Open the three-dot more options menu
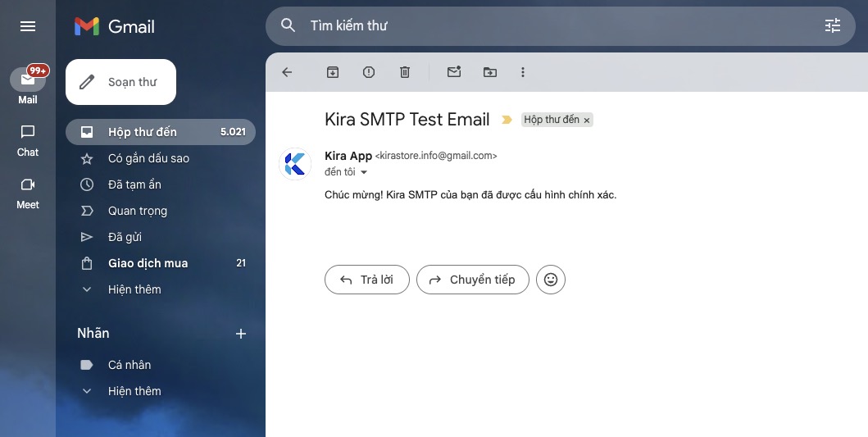The image size is (868, 437). [523, 72]
